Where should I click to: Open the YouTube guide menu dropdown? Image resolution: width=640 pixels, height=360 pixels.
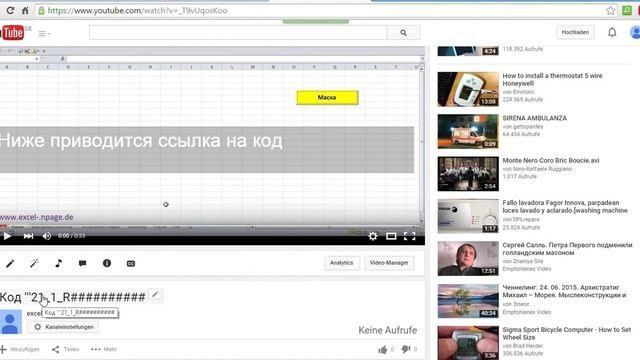[x=44, y=33]
